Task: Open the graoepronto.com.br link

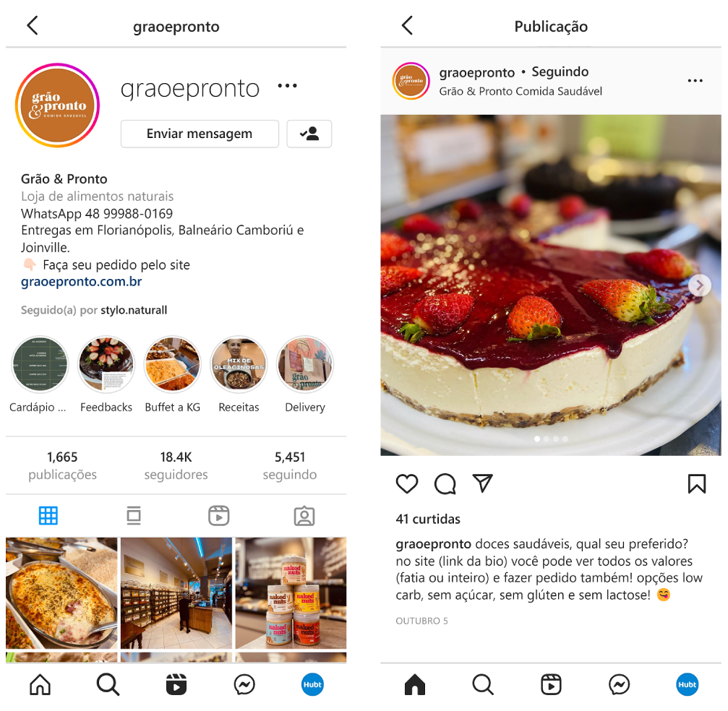Action: (x=81, y=282)
